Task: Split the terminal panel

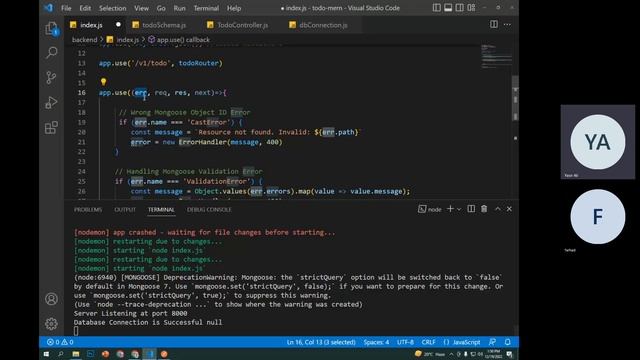Action: (471, 209)
